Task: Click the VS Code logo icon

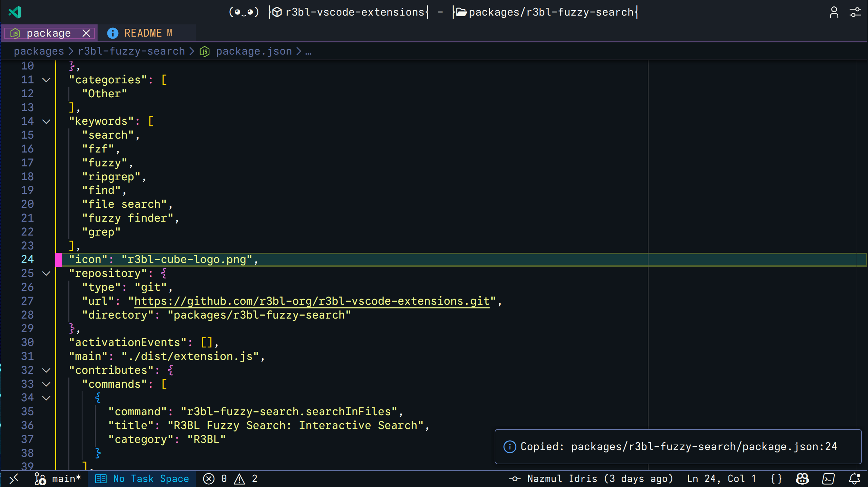Action: pyautogui.click(x=15, y=12)
